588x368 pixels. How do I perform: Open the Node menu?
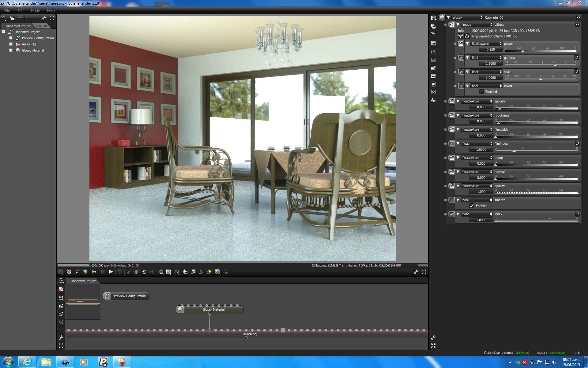click(x=36, y=10)
